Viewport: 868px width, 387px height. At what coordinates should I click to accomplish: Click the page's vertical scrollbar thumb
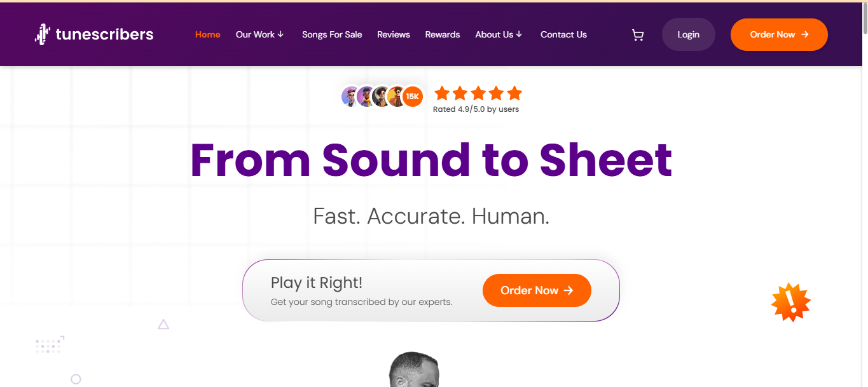[864, 19]
